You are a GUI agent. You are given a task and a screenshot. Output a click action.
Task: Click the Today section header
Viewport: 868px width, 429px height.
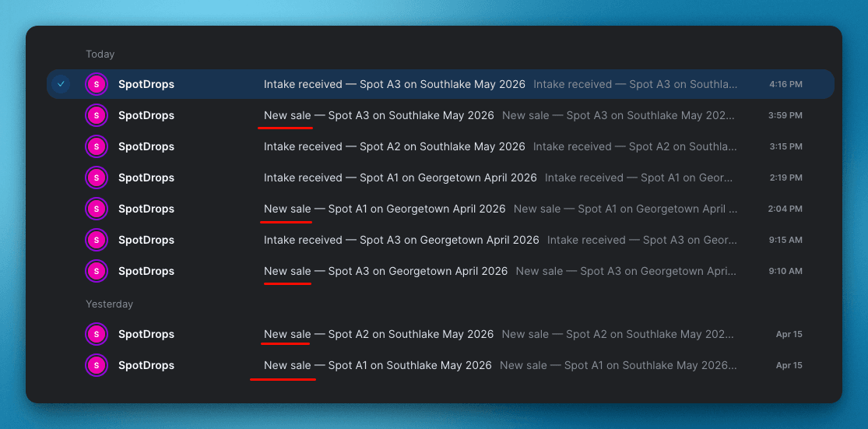[100, 55]
